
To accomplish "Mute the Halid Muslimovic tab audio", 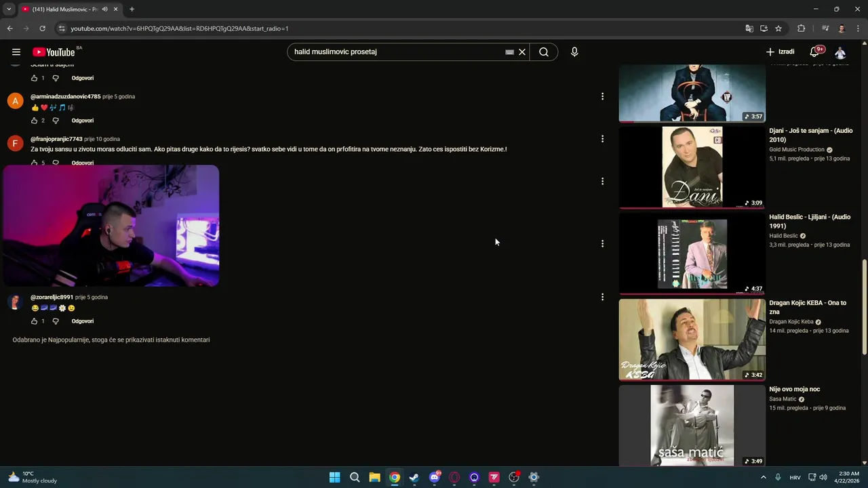I will [104, 9].
